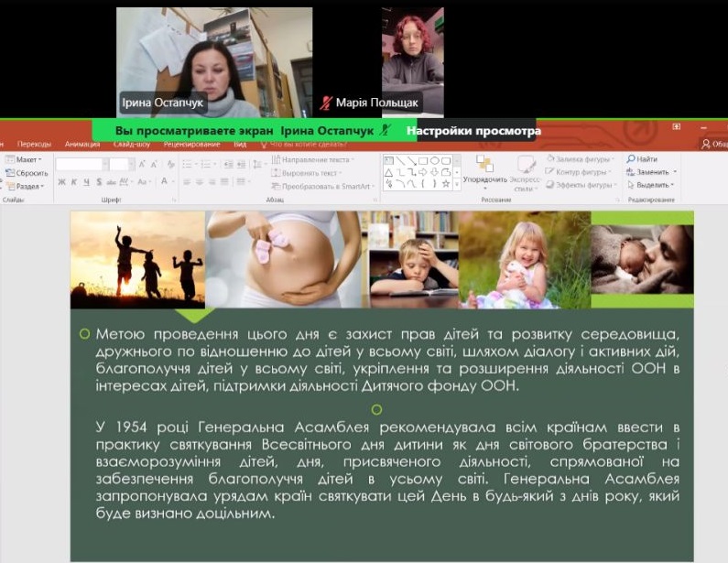Pick the arrow line shape
This screenshot has width=728, height=563.
coord(412,161)
